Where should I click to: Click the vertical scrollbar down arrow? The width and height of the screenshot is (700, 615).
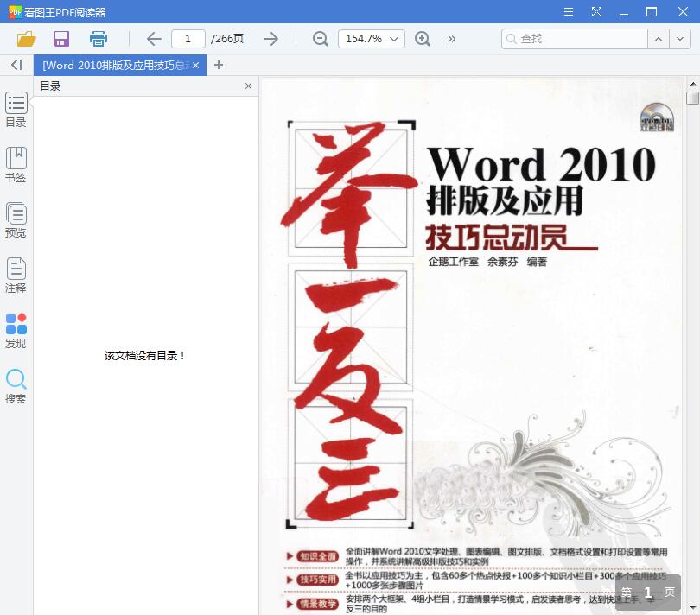pyautogui.click(x=692, y=607)
